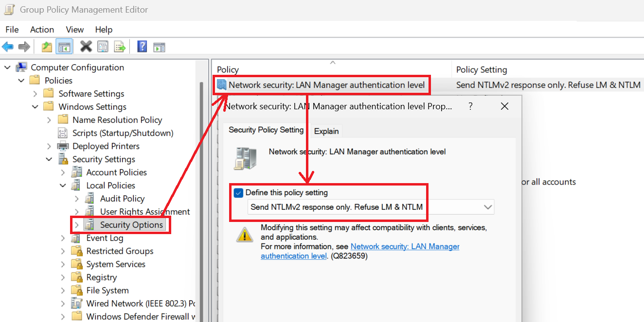Open Properties via the toolbar icon
This screenshot has height=322, width=644.
pos(102,46)
